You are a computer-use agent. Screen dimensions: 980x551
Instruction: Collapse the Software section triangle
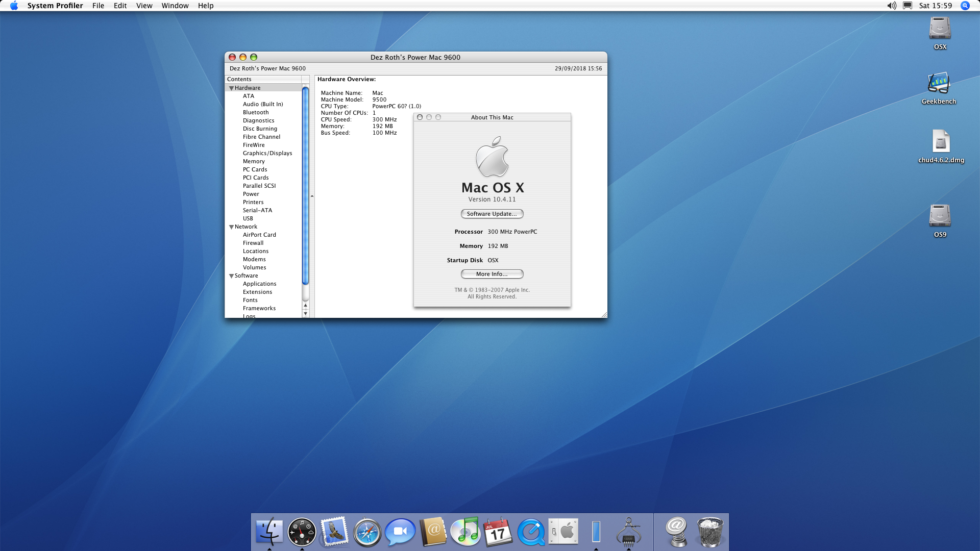pyautogui.click(x=231, y=276)
